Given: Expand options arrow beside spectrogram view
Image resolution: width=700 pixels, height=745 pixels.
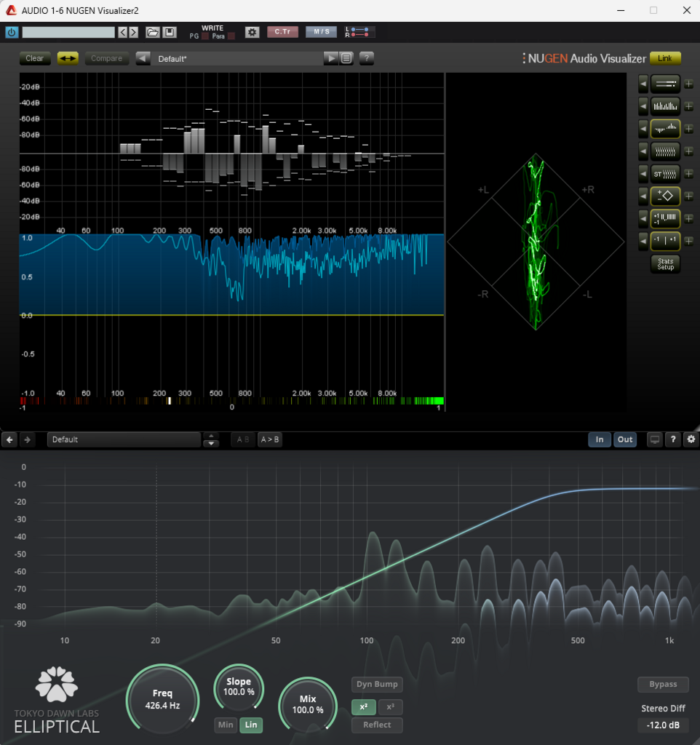Looking at the screenshot, I should 643,151.
